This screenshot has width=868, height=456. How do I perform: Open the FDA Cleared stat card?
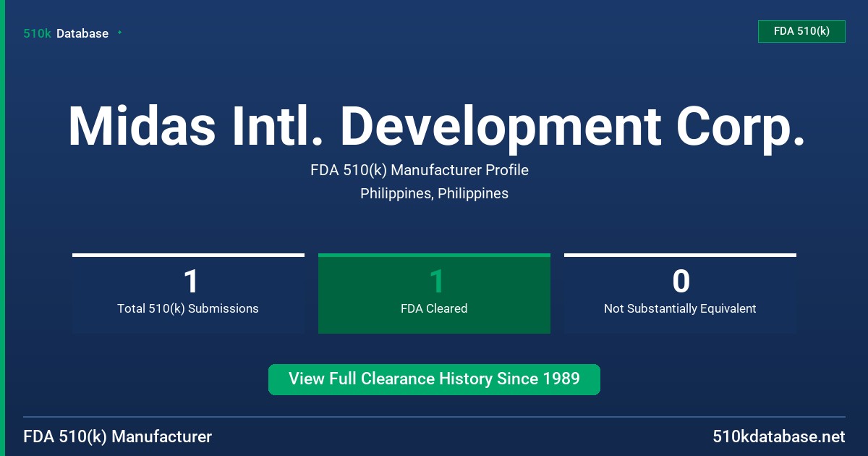pyautogui.click(x=434, y=293)
